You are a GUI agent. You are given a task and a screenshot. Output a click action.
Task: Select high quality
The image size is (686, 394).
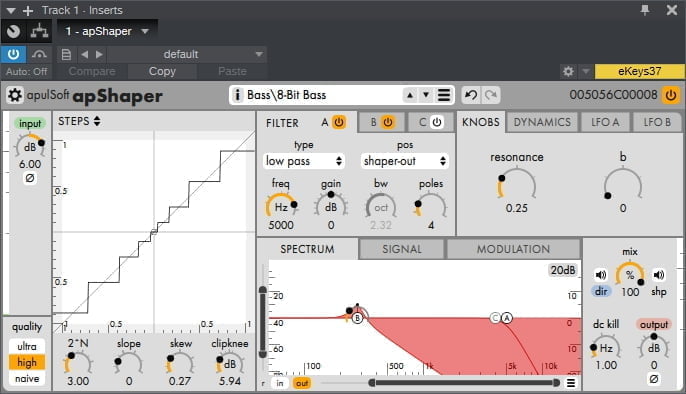(x=27, y=362)
